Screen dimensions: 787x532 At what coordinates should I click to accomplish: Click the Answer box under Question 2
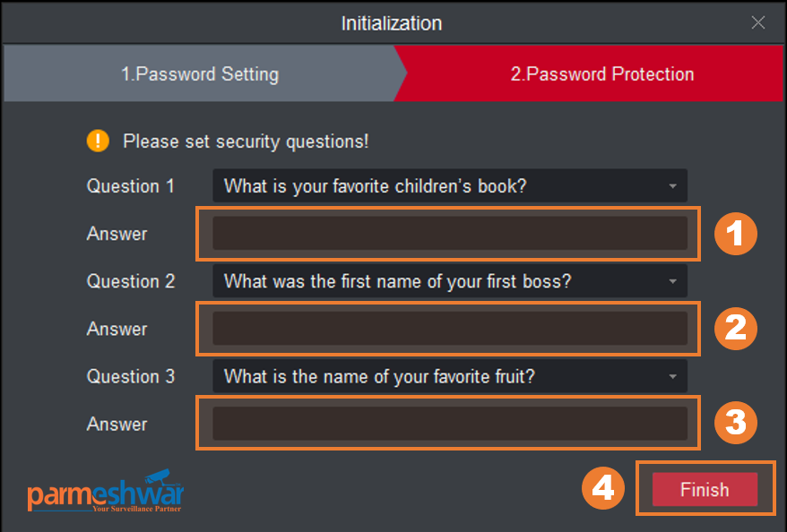pyautogui.click(x=450, y=329)
